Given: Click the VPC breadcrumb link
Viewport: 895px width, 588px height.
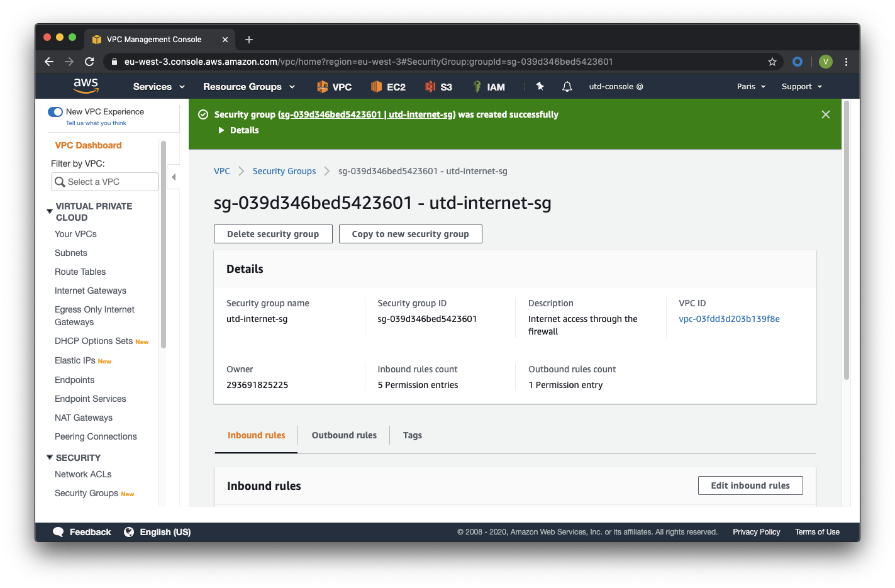Looking at the screenshot, I should point(222,171).
